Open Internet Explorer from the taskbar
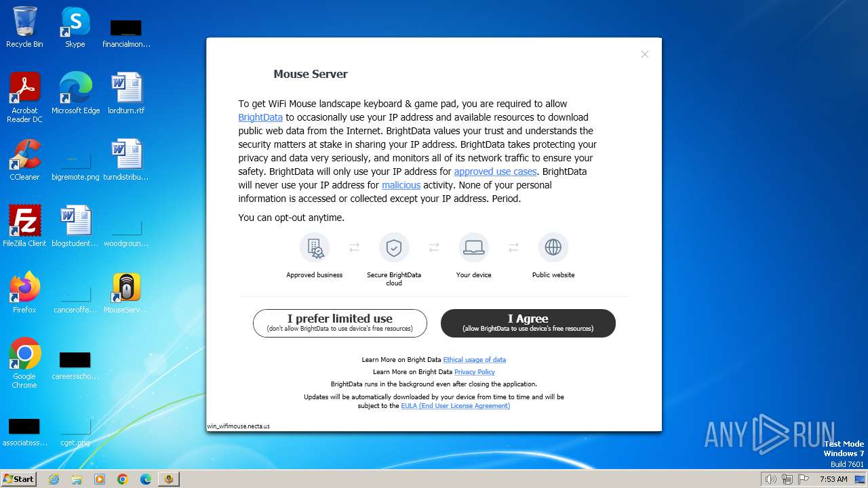The image size is (868, 488). click(x=54, y=479)
